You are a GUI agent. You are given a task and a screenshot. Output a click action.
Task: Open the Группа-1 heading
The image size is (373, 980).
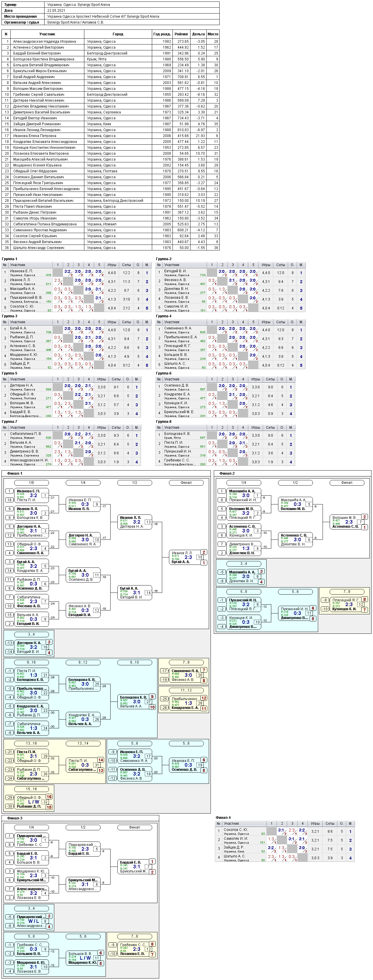click(9, 259)
